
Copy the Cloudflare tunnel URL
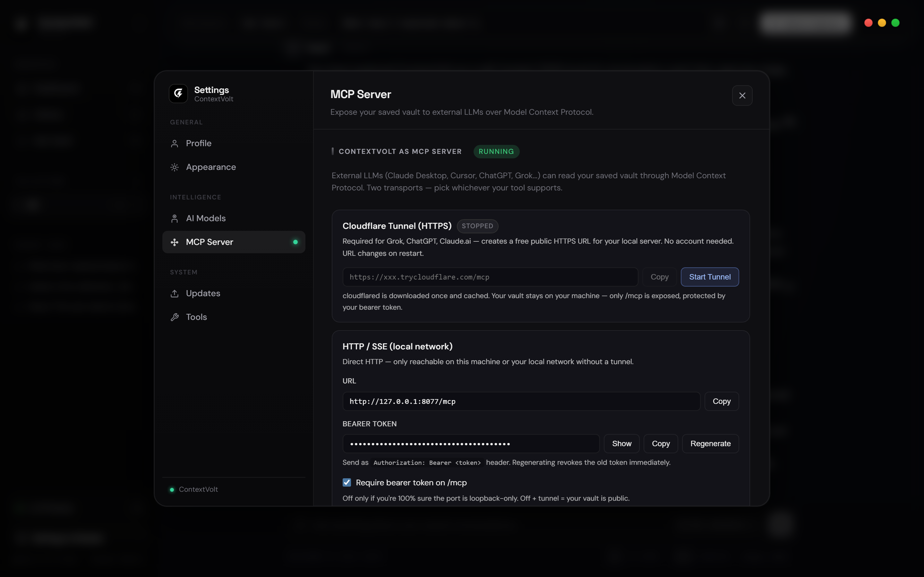[659, 277]
